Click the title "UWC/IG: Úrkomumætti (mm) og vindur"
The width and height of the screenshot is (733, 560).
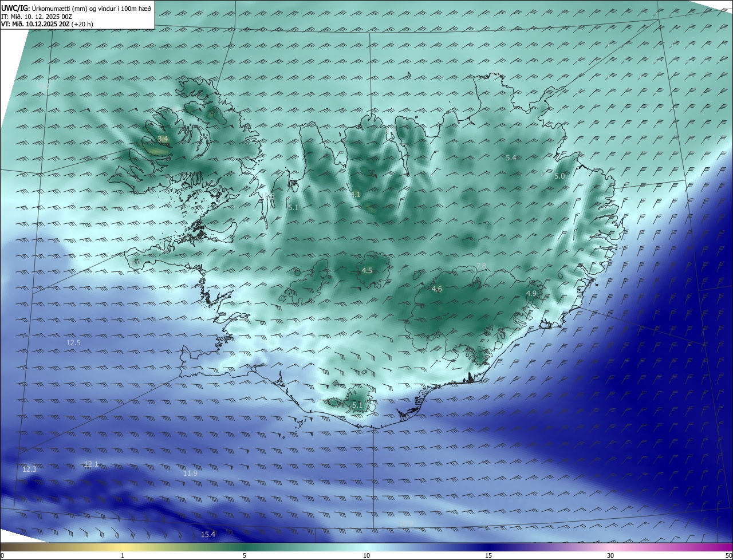[x=76, y=9]
